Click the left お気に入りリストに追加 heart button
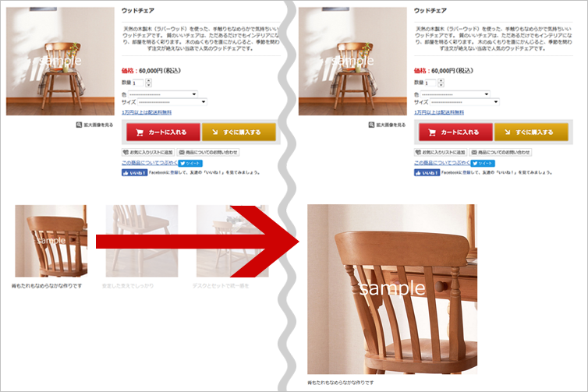This screenshot has height=392, width=588. pyautogui.click(x=148, y=152)
